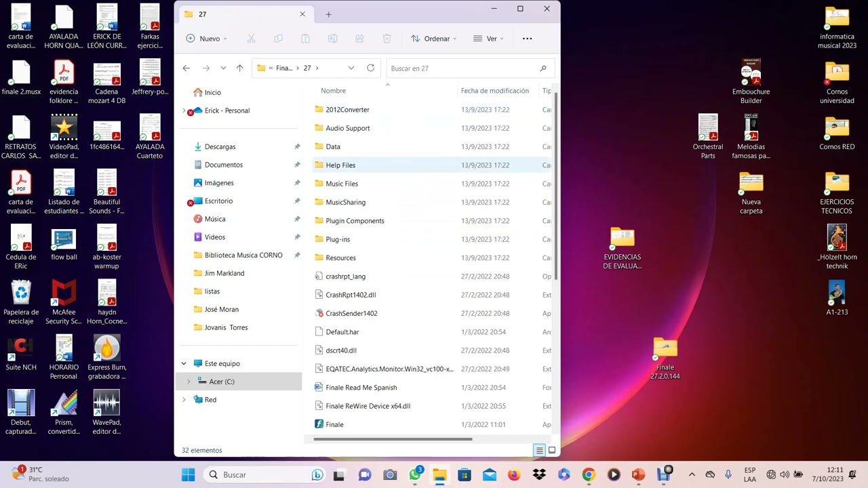Open Biblioteca Musica CORNO in navigation pane
The width and height of the screenshot is (868, 488).
click(243, 255)
